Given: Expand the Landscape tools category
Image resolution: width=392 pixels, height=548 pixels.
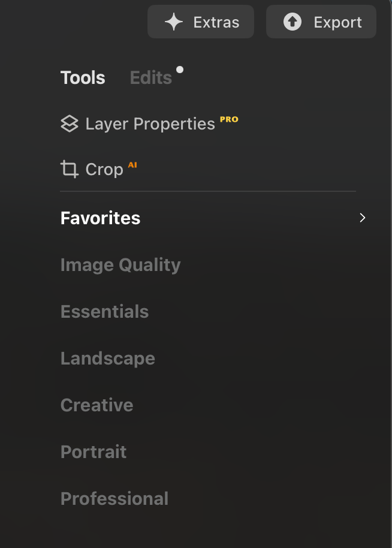Looking at the screenshot, I should (108, 359).
